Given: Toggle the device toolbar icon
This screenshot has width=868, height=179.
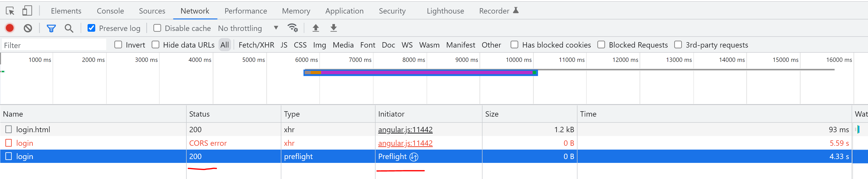Looking at the screenshot, I should (27, 10).
